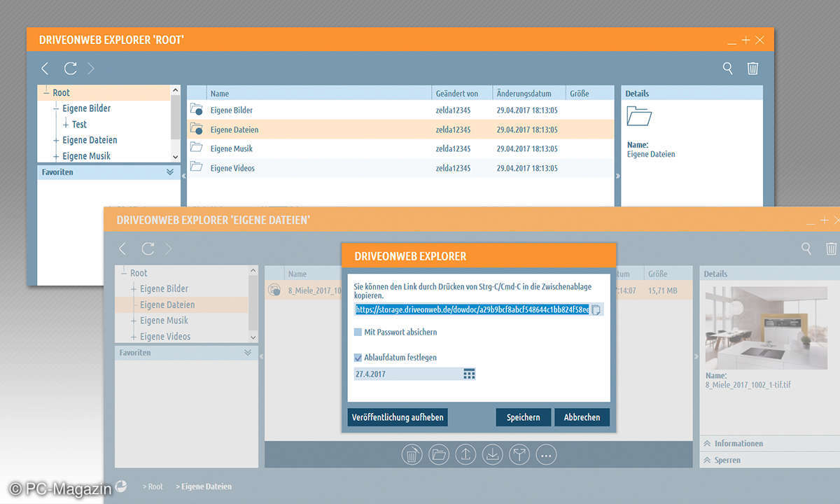Image resolution: width=840 pixels, height=504 pixels.
Task: Select Eigene Bilder in the Eigene Dateien window tree
Action: (164, 289)
